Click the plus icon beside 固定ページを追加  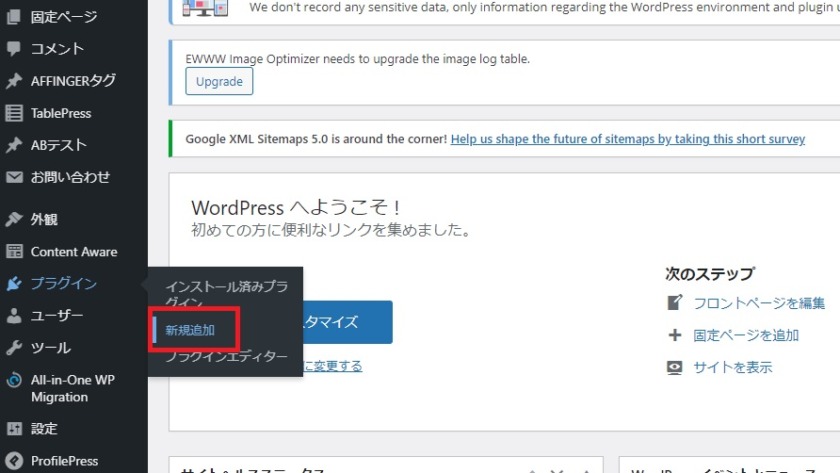(x=674, y=335)
